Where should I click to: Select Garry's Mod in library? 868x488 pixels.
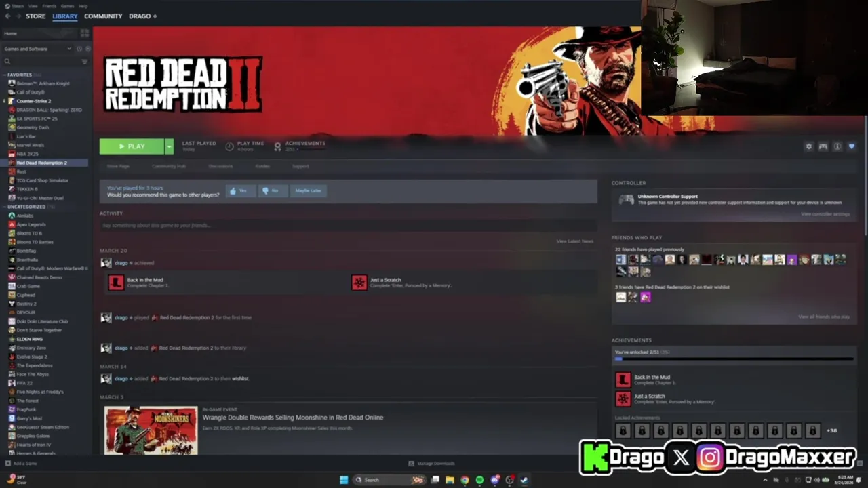[x=29, y=418]
